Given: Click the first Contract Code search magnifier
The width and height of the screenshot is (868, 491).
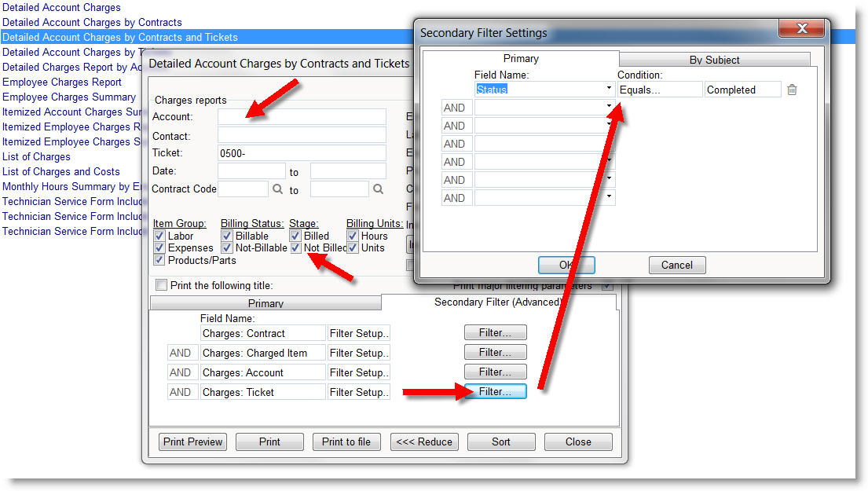Looking at the screenshot, I should click(277, 189).
